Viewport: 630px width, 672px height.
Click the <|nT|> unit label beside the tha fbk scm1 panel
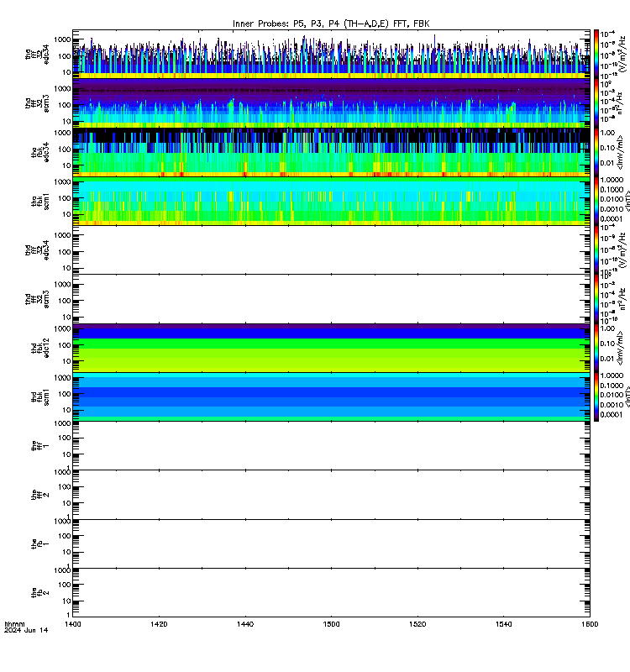coord(627,201)
